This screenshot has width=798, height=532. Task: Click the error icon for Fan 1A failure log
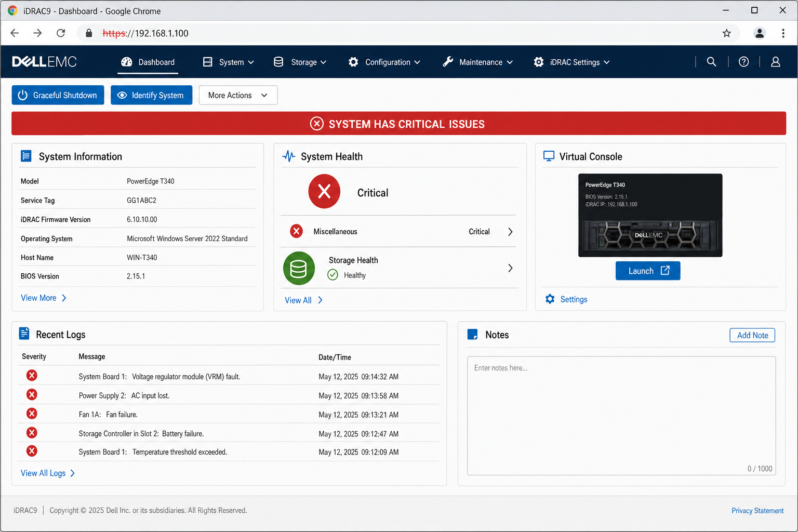click(32, 414)
